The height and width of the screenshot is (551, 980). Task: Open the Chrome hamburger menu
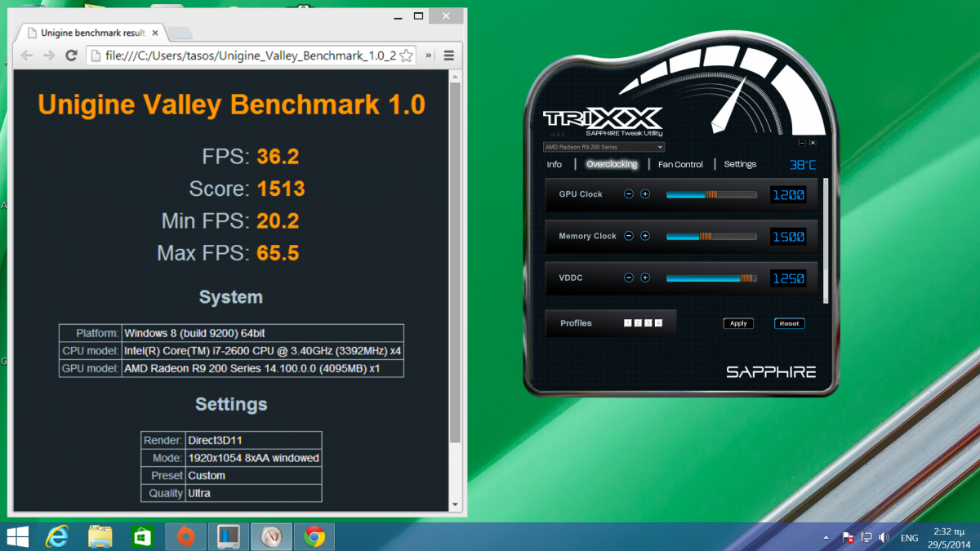[448, 56]
